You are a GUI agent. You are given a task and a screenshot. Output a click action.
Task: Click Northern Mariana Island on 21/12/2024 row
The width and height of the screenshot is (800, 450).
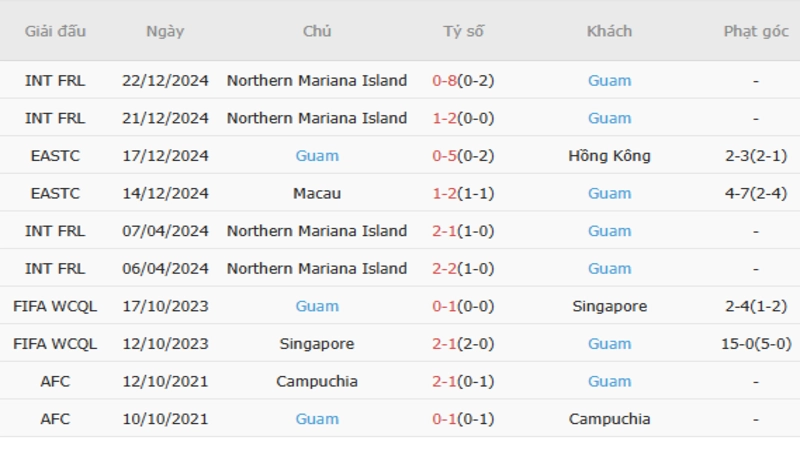[317, 118]
